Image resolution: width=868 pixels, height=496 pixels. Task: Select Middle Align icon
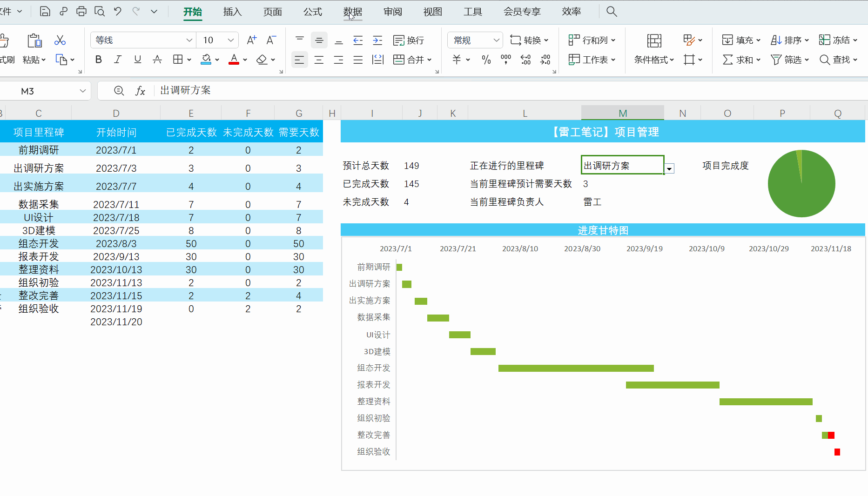click(x=319, y=40)
